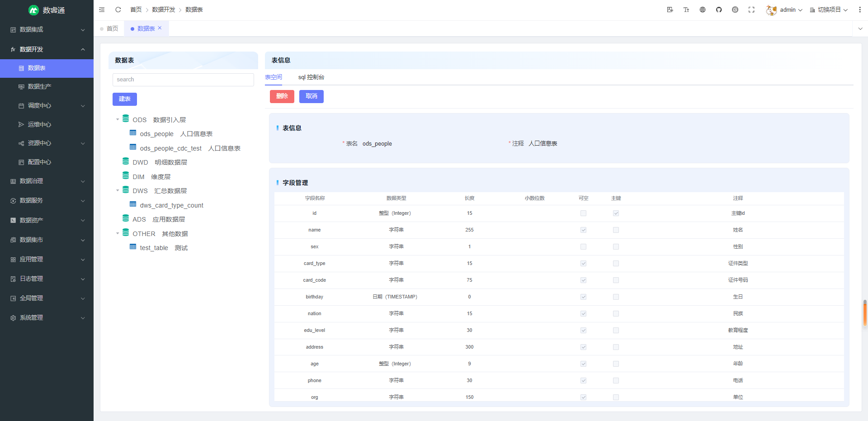Open 配置中心 in sidebar
The image size is (868, 421).
pos(47,162)
